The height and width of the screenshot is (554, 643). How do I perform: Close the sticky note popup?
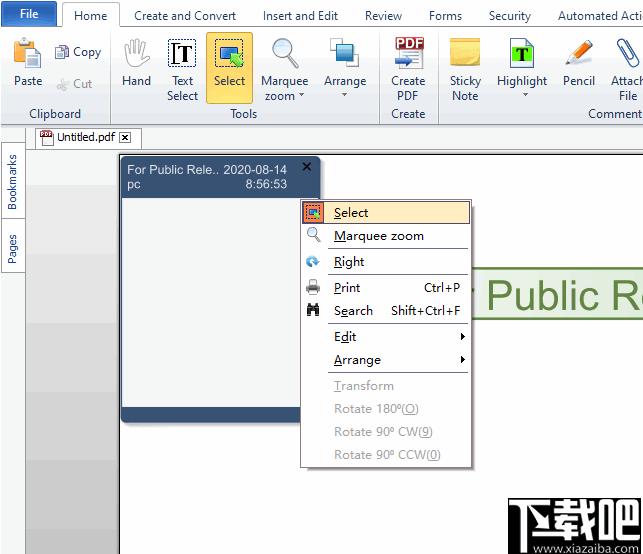306,166
